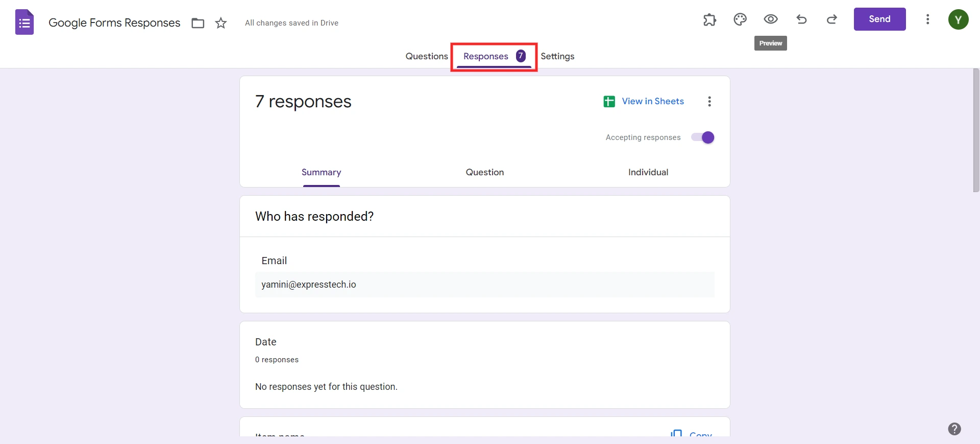Click the form title Google Forms Responses
The height and width of the screenshot is (444, 980).
(x=114, y=23)
